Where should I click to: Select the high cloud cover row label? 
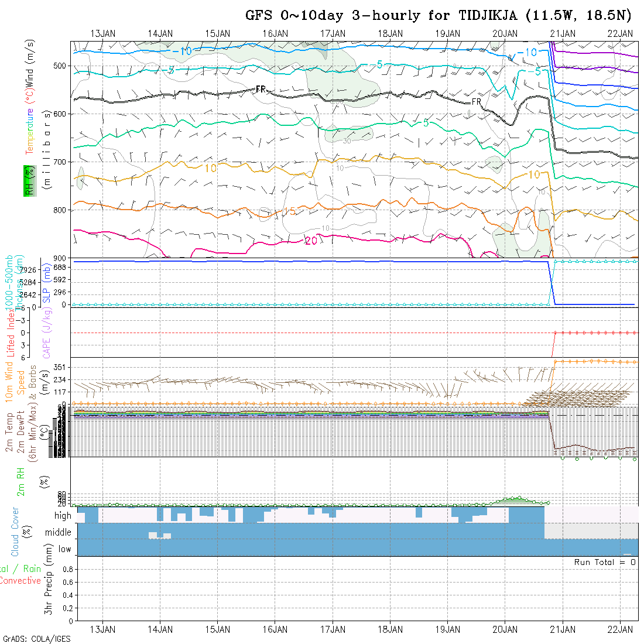pos(63,516)
